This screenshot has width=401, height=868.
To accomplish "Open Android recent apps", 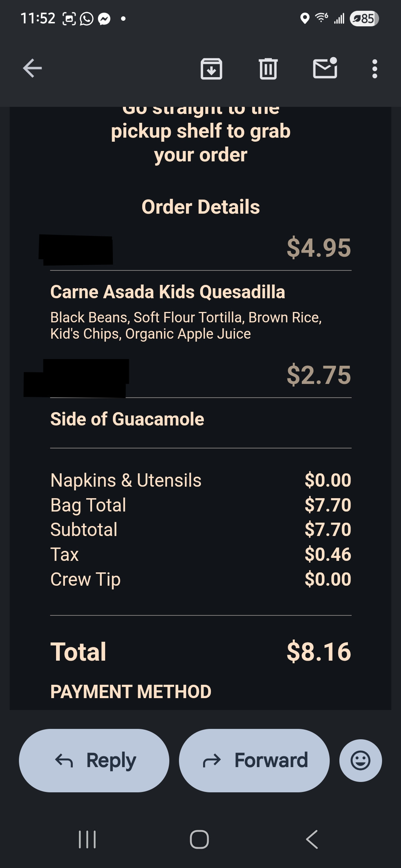I will (x=88, y=839).
